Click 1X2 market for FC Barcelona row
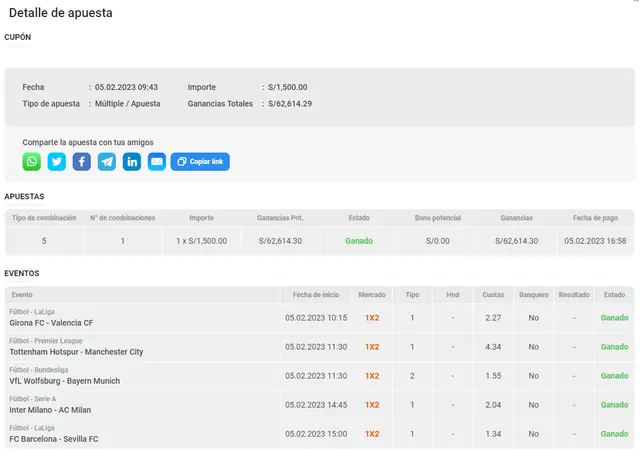 [372, 434]
